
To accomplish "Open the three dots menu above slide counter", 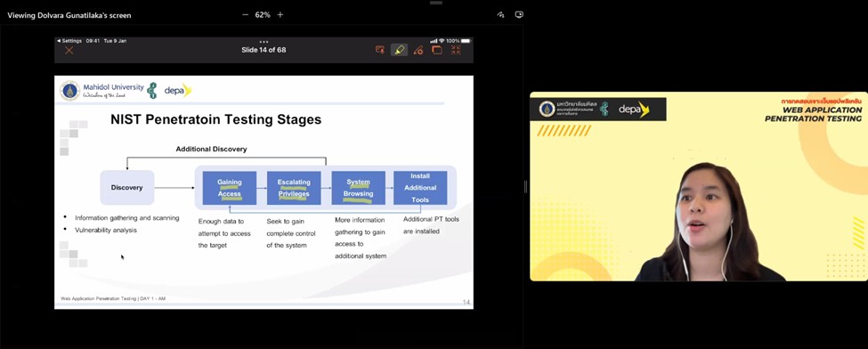I will tap(264, 42).
